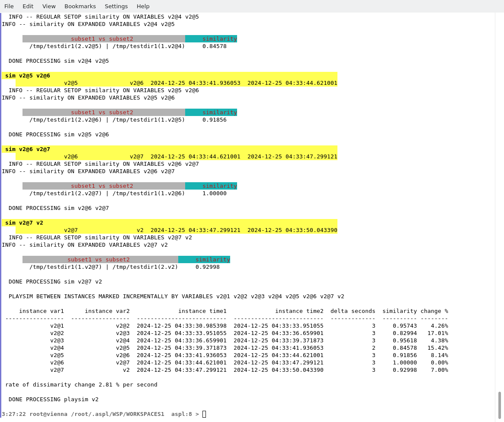Open the View menu
Image resolution: width=504 pixels, height=422 pixels.
point(49,6)
